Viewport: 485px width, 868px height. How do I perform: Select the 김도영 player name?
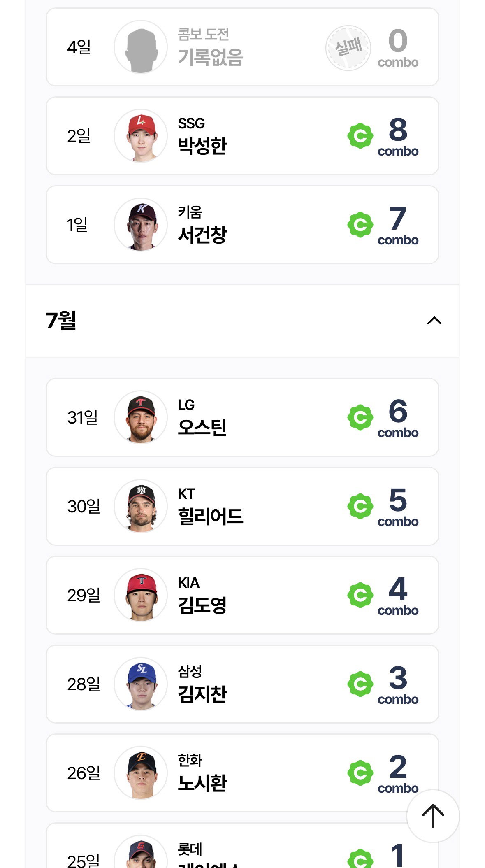coord(202,605)
